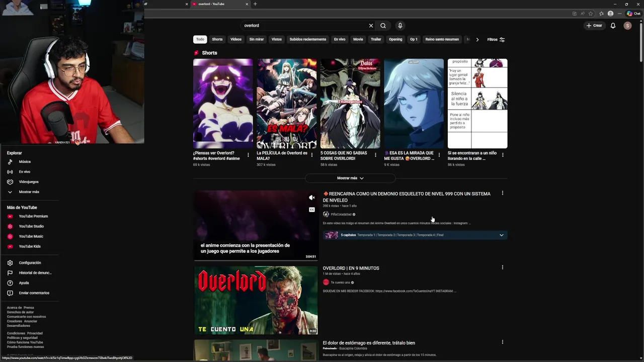Toggle subtitles CC on REENCARNA preview
The width and height of the screenshot is (644, 362).
point(312,210)
